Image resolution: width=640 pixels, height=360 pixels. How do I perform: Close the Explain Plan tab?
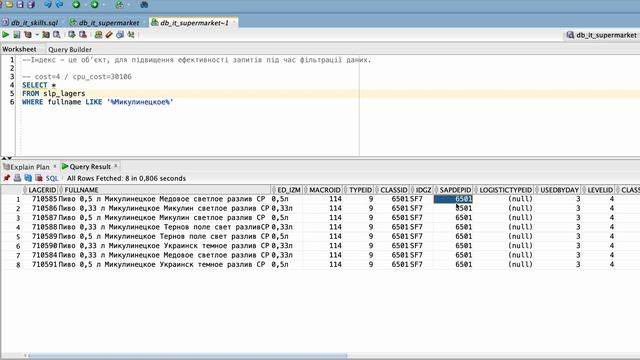(x=55, y=167)
